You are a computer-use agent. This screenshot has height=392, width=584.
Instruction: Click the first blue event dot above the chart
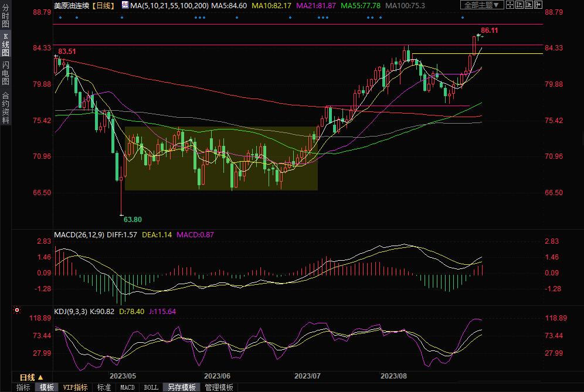click(59, 17)
